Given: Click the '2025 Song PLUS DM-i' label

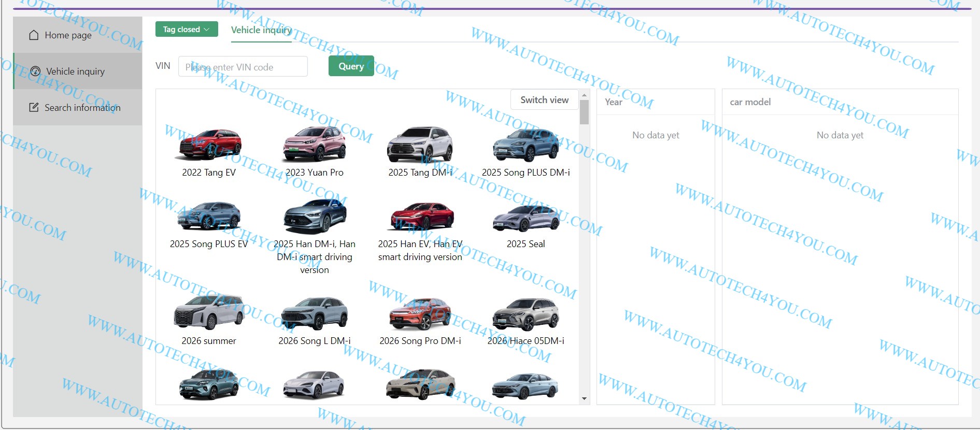Looking at the screenshot, I should (x=526, y=173).
